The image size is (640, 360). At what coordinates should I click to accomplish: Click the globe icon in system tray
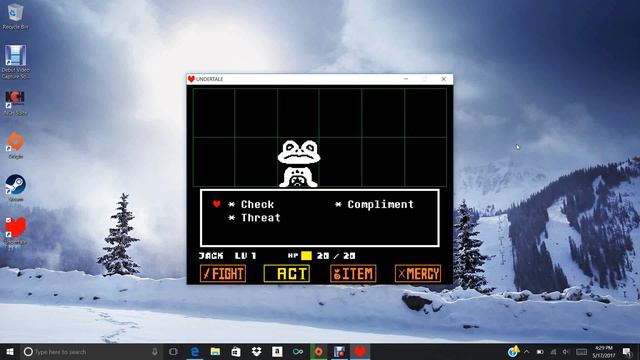pyautogui.click(x=513, y=351)
